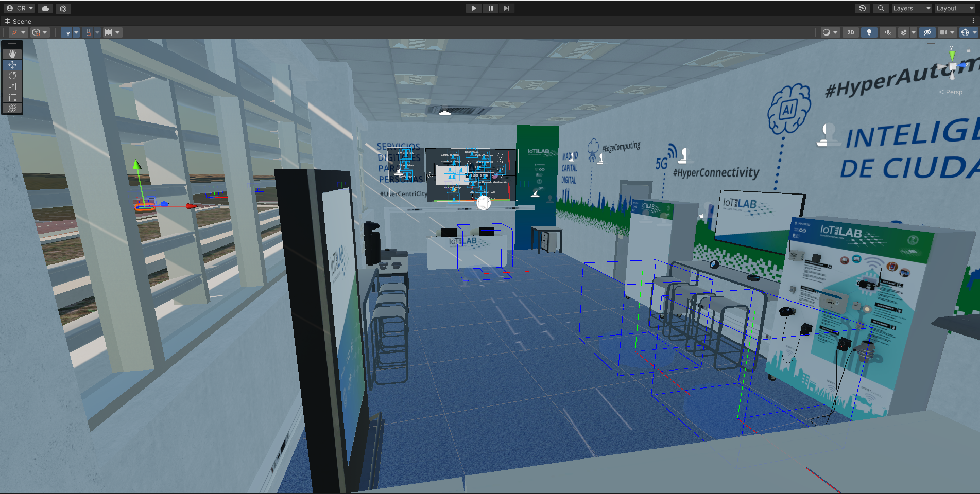Select the Hand view tool
980x494 pixels.
[x=12, y=54]
